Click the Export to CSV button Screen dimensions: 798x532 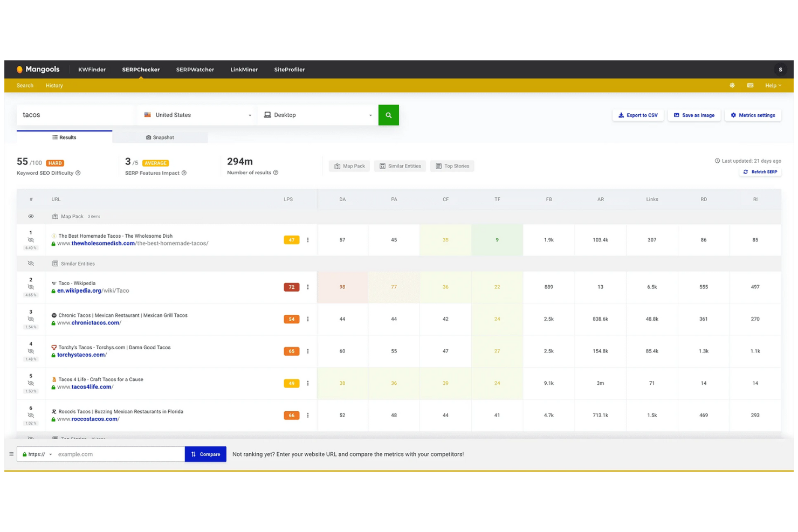tap(638, 115)
